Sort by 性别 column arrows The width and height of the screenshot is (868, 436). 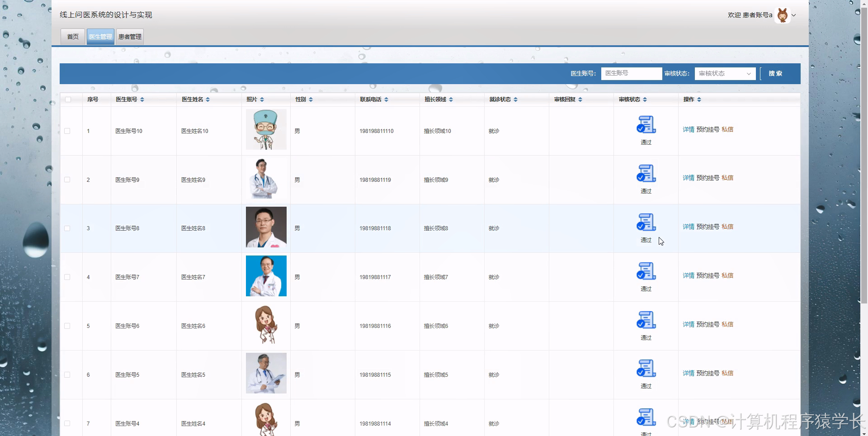coord(311,100)
